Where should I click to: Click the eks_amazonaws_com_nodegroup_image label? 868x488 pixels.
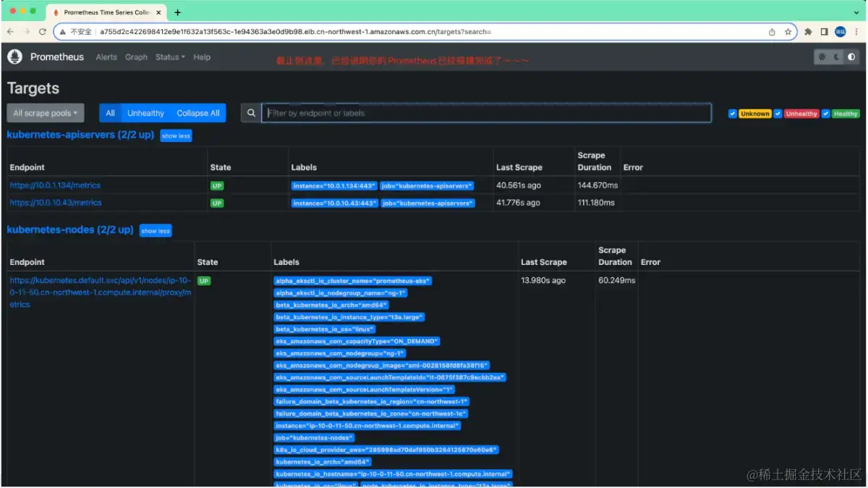coord(382,366)
